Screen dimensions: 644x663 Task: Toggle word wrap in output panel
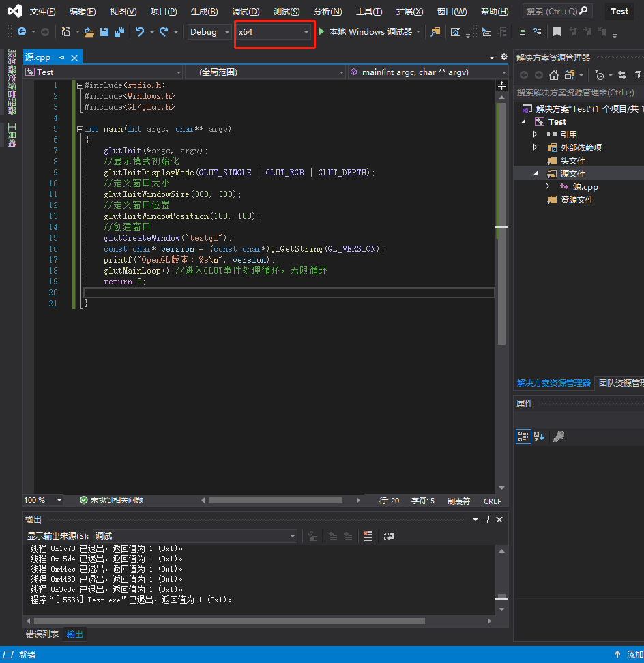389,536
